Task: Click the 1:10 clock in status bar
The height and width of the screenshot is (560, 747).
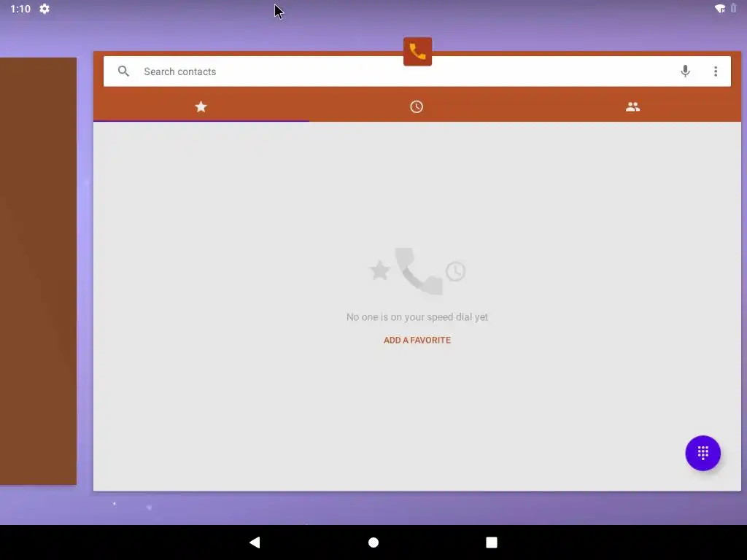Action: click(20, 9)
